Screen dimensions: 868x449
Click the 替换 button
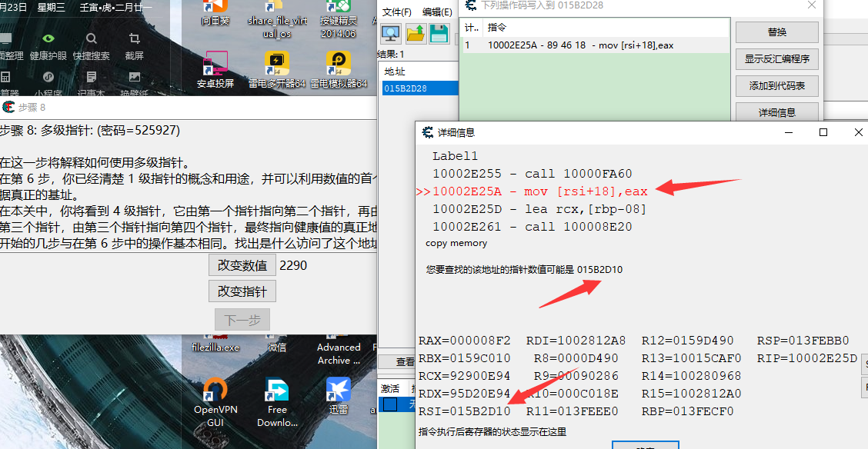(776, 32)
